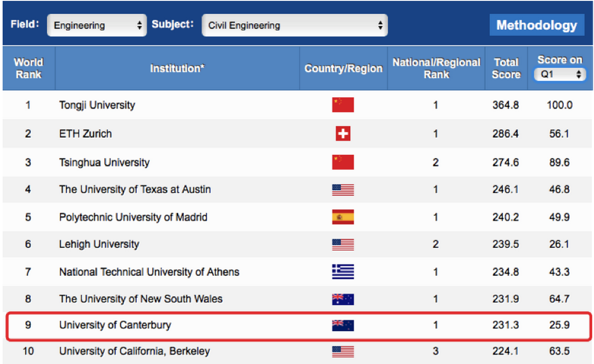Click the World Rank column header
This screenshot has height=364, width=594.
click(x=28, y=68)
